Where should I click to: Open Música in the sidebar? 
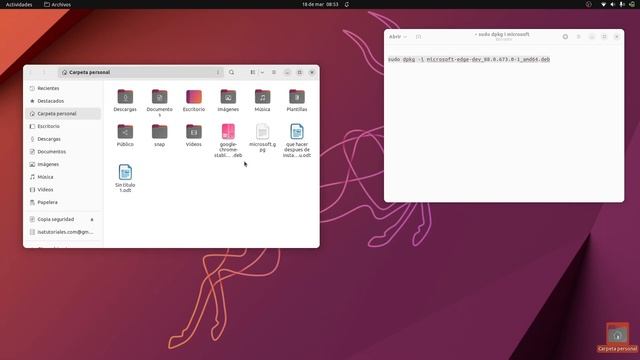[63, 177]
